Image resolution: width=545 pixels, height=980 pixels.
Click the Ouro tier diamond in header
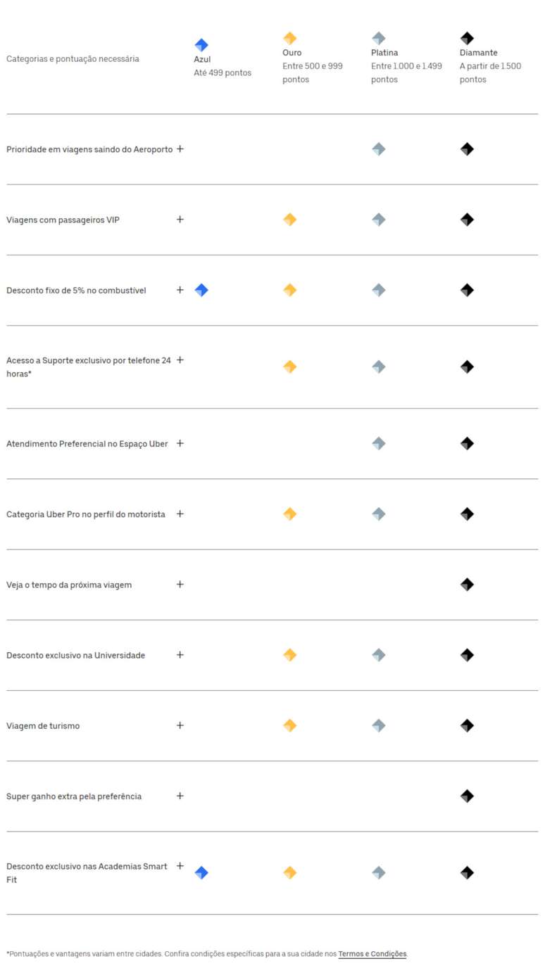289,39
